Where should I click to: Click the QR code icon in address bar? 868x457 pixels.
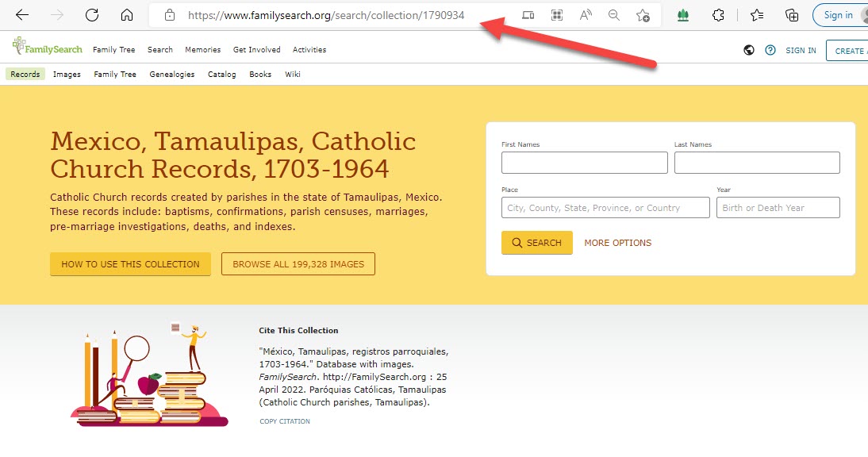pos(557,15)
